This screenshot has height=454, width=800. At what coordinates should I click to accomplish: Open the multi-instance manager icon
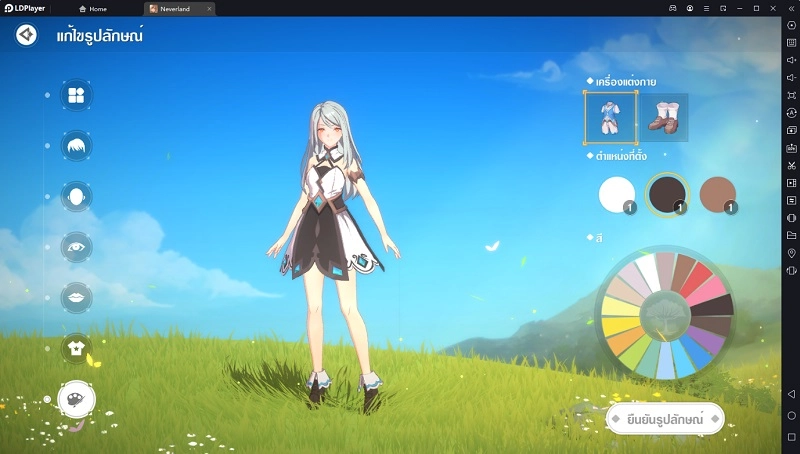point(791,130)
